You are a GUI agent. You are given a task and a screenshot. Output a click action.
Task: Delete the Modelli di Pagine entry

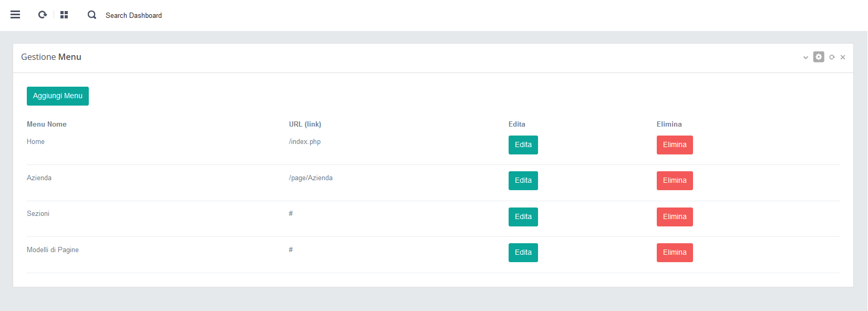[x=675, y=253]
